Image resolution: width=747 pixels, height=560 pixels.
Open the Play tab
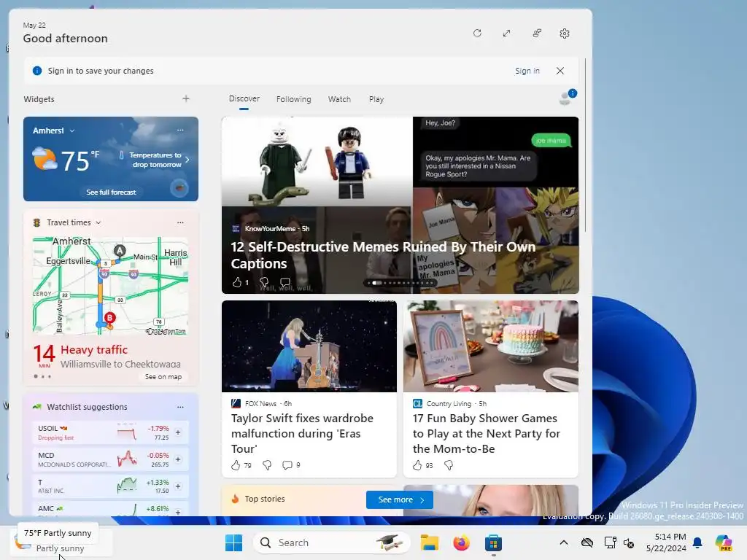click(x=376, y=99)
